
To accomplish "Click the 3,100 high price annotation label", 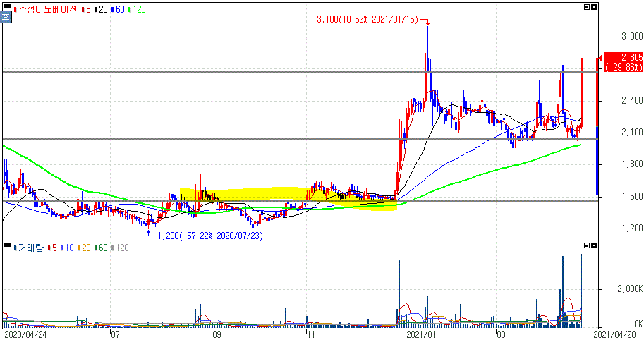I will coord(367,19).
